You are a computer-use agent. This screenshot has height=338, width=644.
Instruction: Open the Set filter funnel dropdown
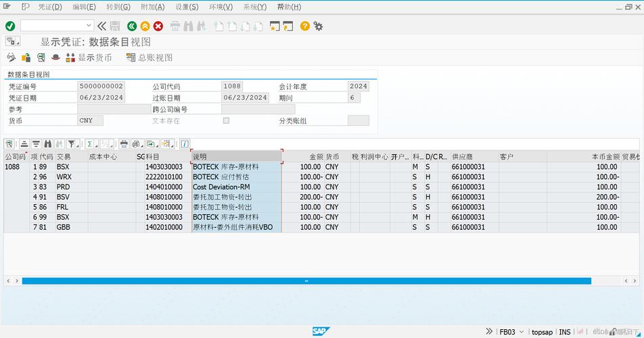pyautogui.click(x=74, y=144)
